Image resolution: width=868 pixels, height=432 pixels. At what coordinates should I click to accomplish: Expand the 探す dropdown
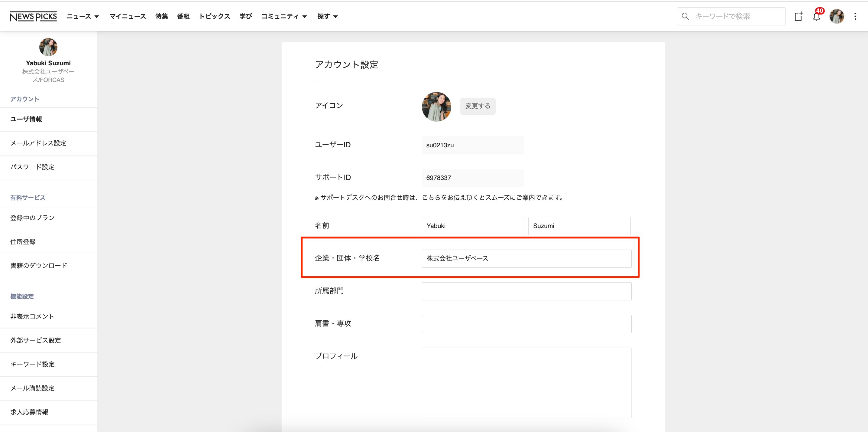point(327,16)
